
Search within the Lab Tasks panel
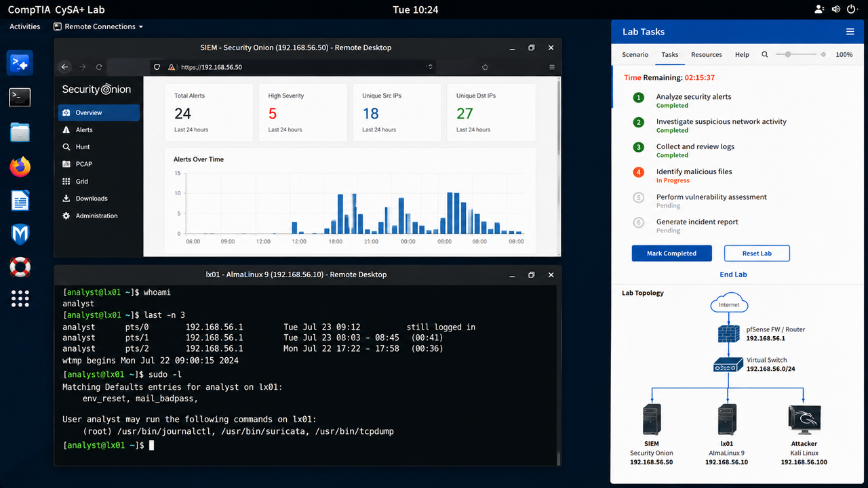pos(765,54)
